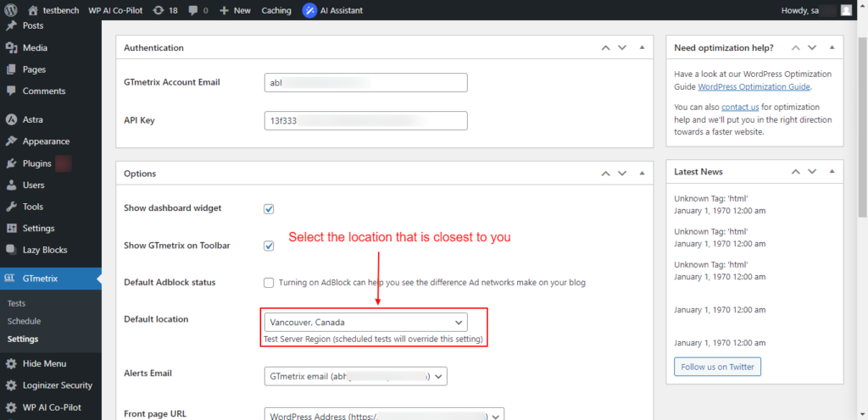Click the Settings sliders icon in sidebar
The height and width of the screenshot is (420, 868).
(11, 229)
